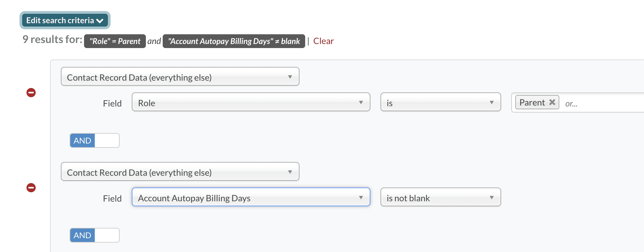Screen dimensions: 644x252
Task: Click the Parent value tag
Action: [532, 102]
